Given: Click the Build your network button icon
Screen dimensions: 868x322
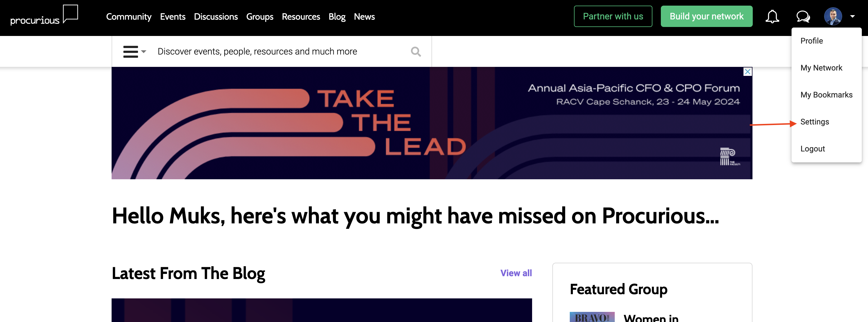Looking at the screenshot, I should (707, 16).
